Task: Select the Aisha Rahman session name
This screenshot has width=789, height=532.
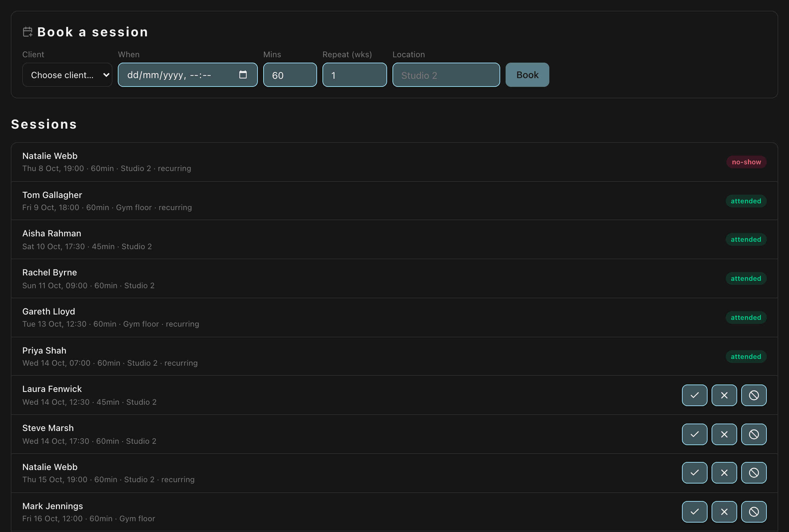Action: 52,233
